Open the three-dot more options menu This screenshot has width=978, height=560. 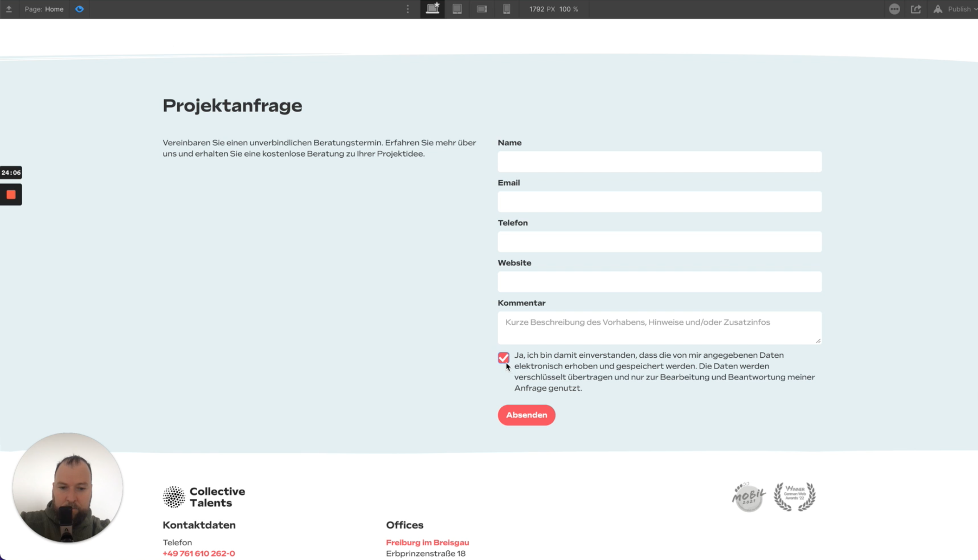pyautogui.click(x=408, y=9)
